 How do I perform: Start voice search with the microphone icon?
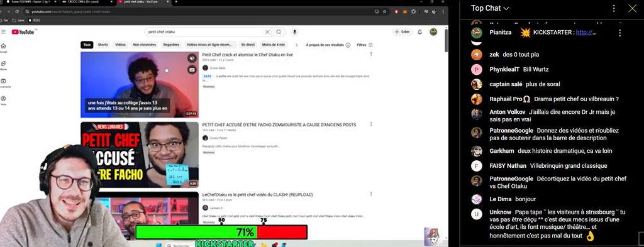point(294,32)
